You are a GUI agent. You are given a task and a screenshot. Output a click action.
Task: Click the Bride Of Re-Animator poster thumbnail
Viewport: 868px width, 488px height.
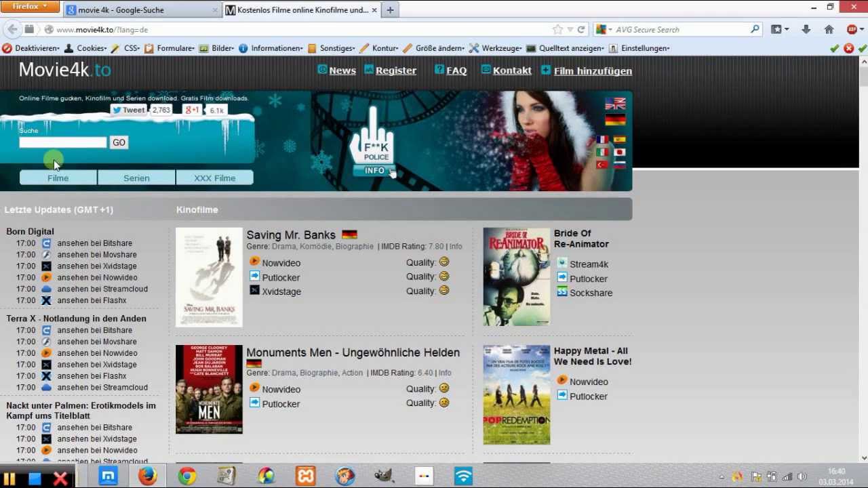517,277
